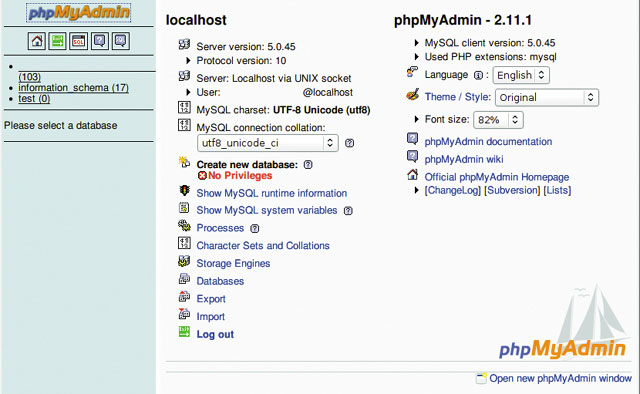640x394 pixels.
Task: Open Show MySQL system variables link
Action: click(267, 210)
